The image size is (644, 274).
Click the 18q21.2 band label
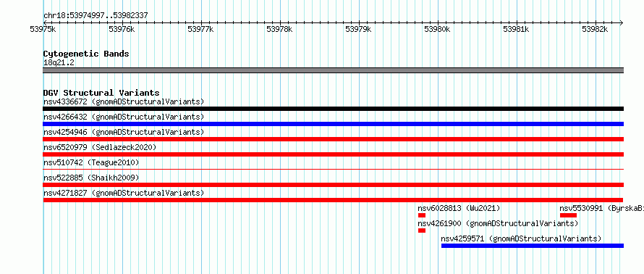pyautogui.click(x=59, y=62)
